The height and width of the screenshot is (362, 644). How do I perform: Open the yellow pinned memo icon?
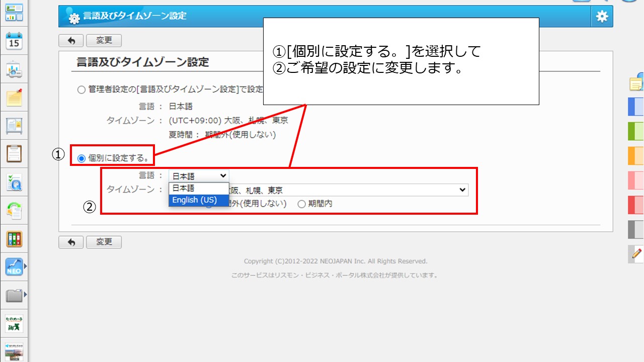click(x=14, y=97)
